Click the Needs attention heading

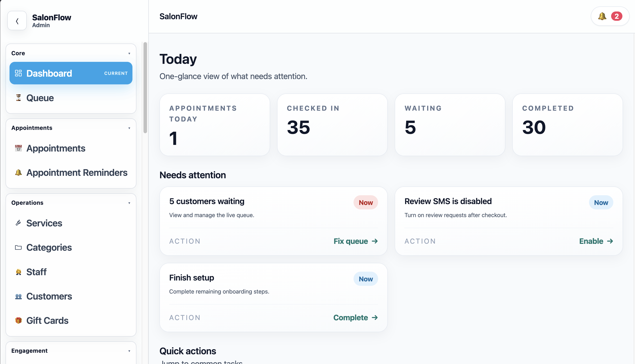(x=193, y=175)
